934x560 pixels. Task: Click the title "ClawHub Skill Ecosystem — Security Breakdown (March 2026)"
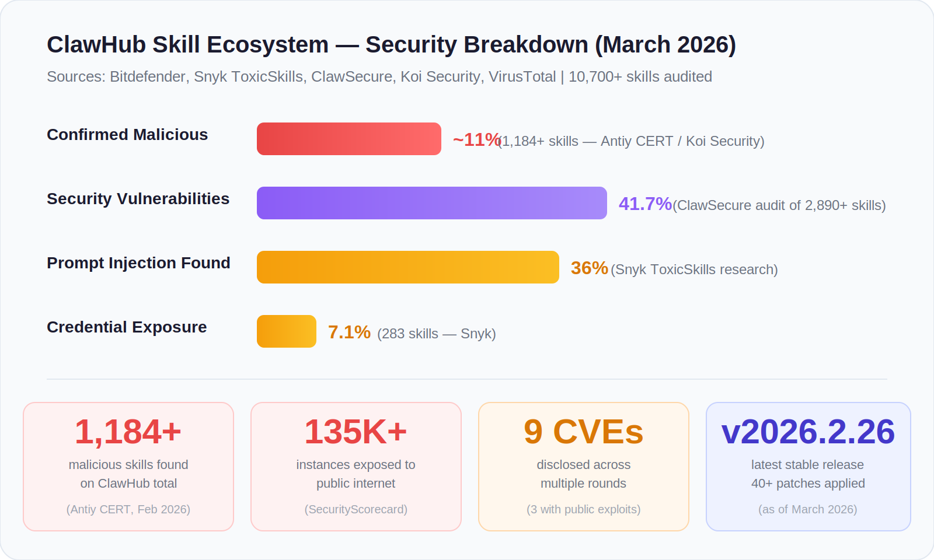(x=391, y=45)
